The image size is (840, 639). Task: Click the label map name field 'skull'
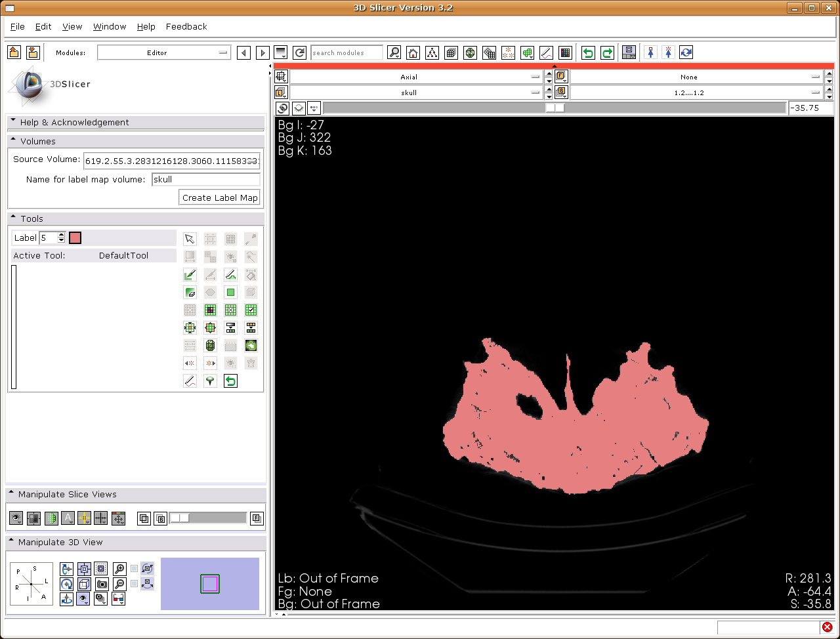pos(206,179)
